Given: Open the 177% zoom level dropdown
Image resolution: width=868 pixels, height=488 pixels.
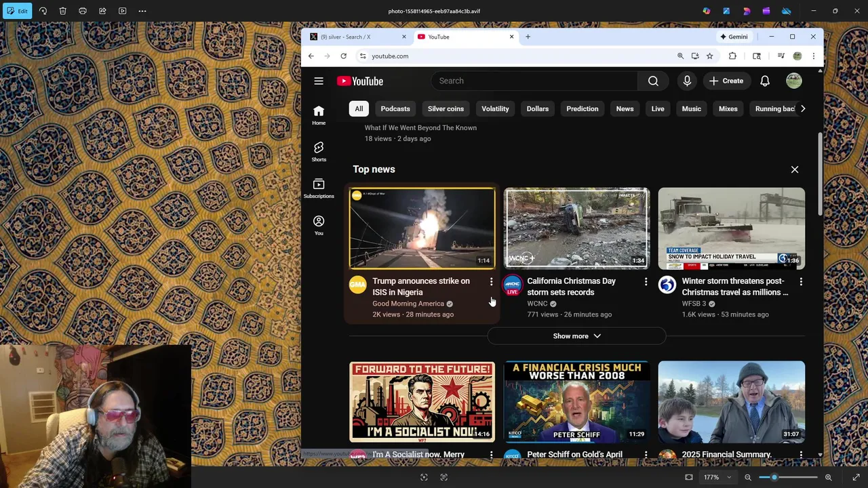Looking at the screenshot, I should coord(717,477).
